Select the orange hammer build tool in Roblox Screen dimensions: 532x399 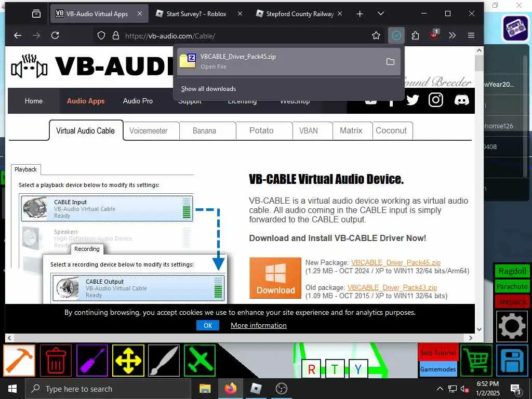coord(19,361)
